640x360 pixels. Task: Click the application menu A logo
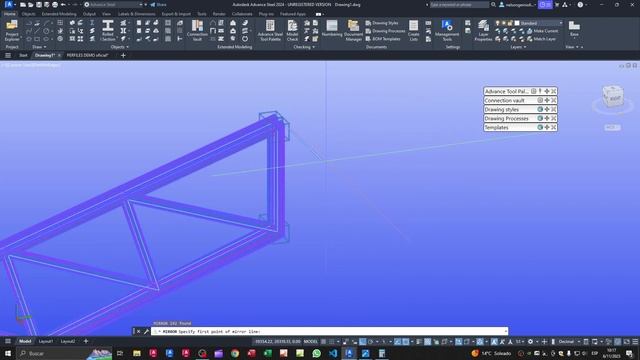pos(8,4)
